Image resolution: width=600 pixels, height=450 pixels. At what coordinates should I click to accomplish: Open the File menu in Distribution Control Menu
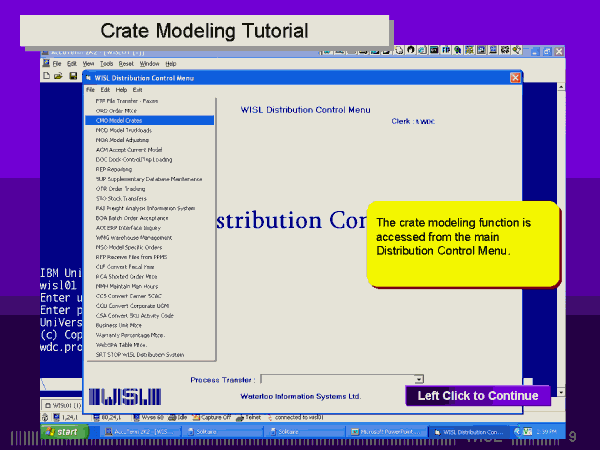click(90, 89)
